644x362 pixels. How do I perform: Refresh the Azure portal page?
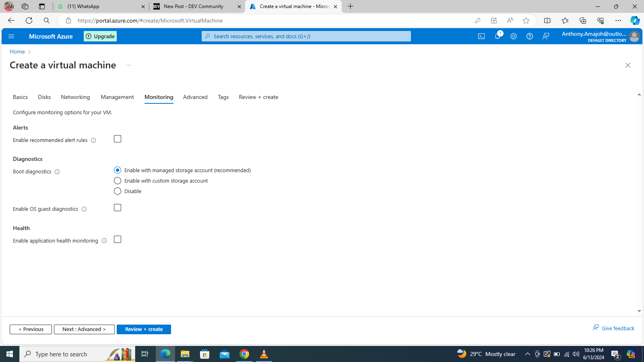tap(29, 21)
